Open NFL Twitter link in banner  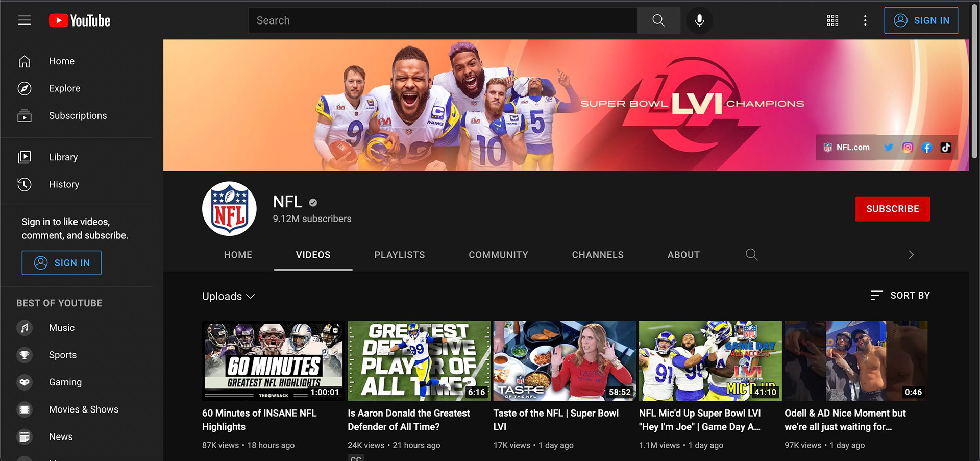click(889, 148)
